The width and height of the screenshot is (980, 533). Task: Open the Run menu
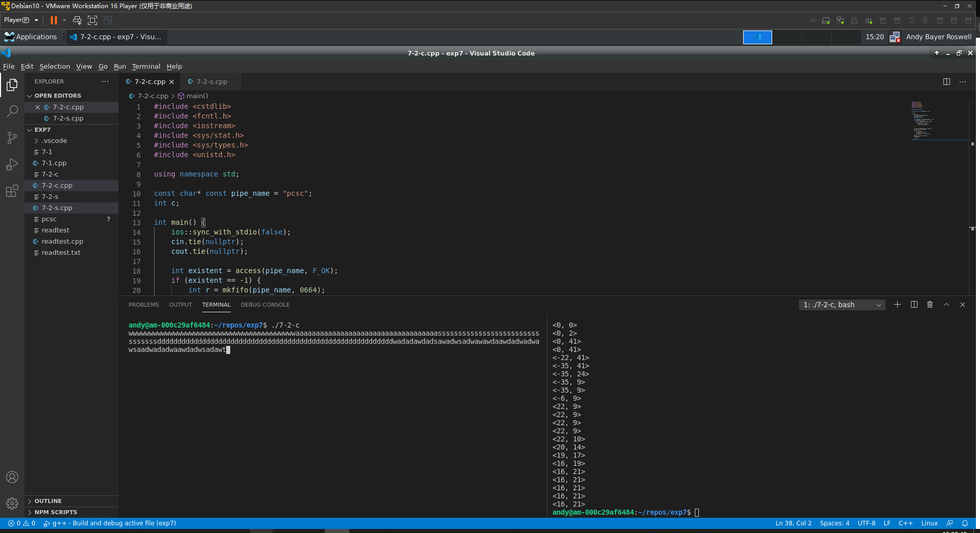[x=119, y=66]
